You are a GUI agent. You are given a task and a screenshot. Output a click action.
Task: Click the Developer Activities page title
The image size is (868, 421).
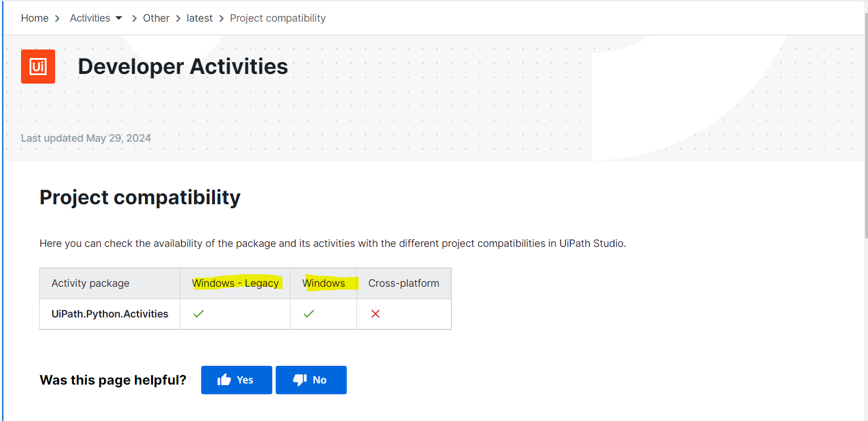[183, 67]
